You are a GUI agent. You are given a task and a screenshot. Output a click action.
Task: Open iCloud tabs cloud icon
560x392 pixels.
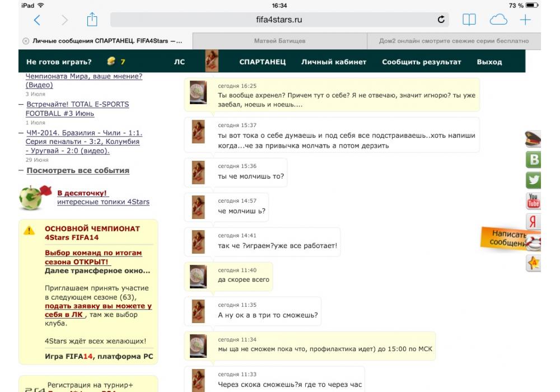498,20
